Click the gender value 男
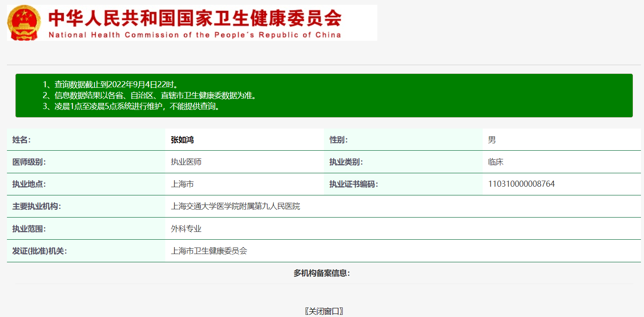 [492, 140]
